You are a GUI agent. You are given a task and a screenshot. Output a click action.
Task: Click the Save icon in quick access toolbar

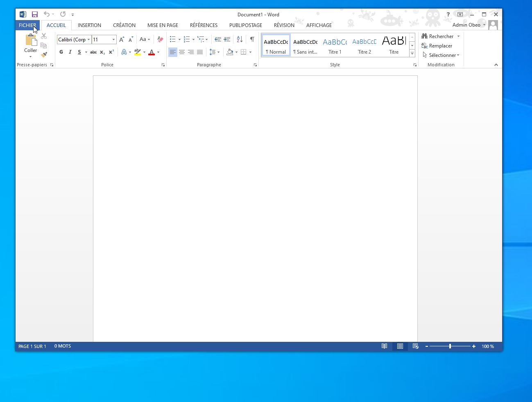35,14
